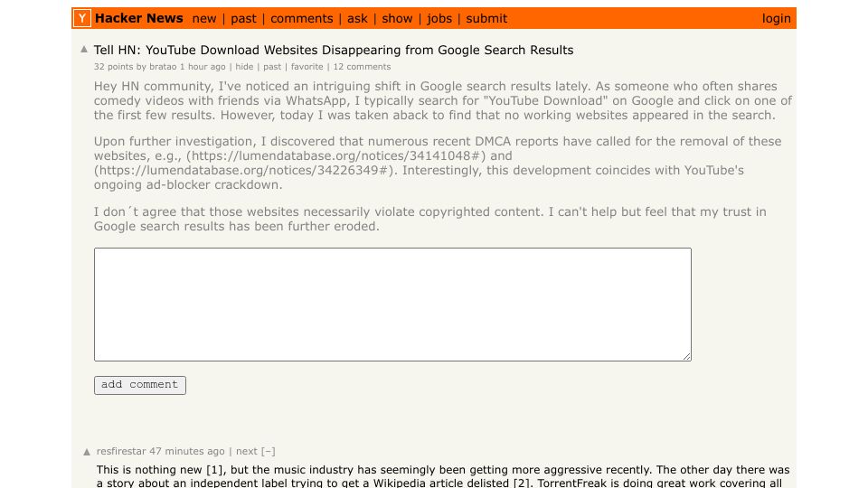Focus the comment text area

392,305
